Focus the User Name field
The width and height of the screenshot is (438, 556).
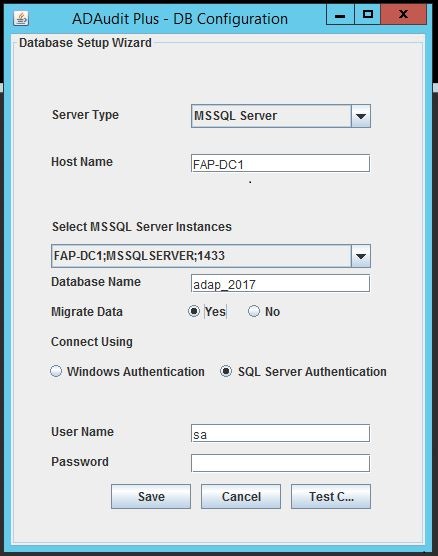click(281, 433)
